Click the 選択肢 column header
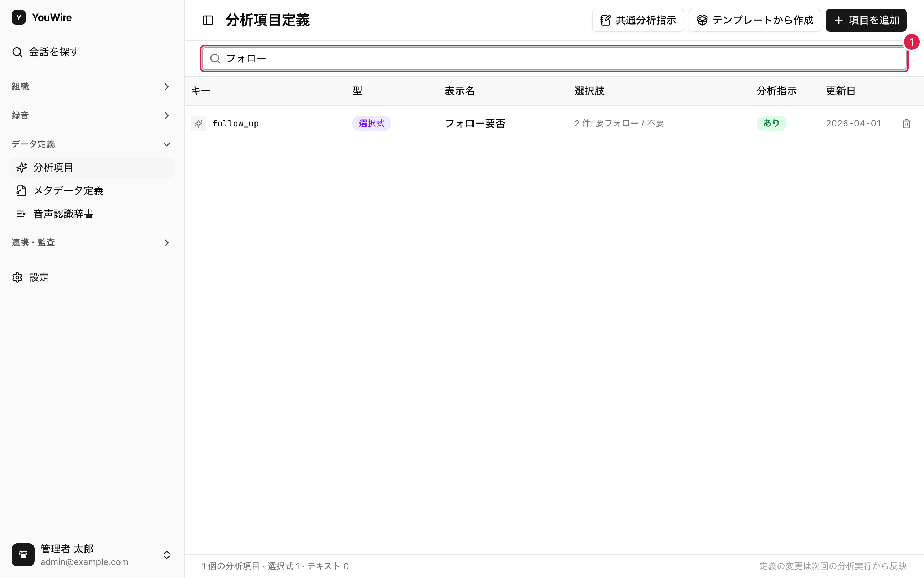The width and height of the screenshot is (924, 578). pos(589,91)
